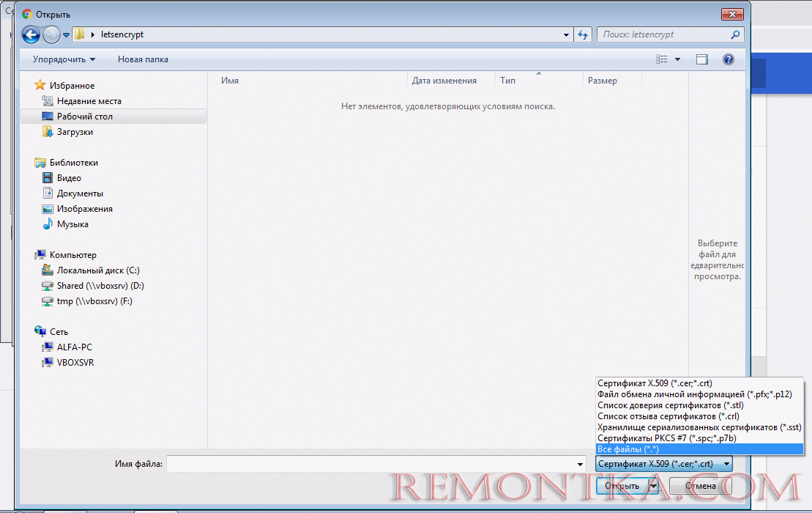Toggle the preview pane icon

pyautogui.click(x=702, y=59)
